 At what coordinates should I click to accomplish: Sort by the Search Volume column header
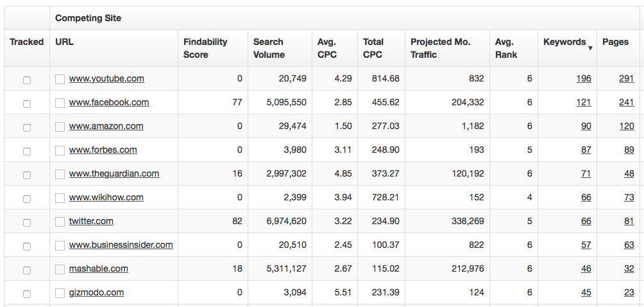(269, 48)
